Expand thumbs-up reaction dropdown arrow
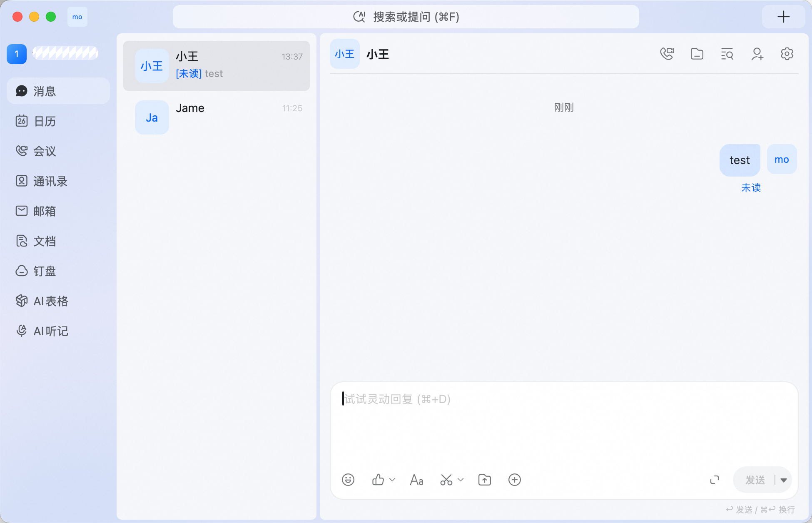The height and width of the screenshot is (523, 812). [x=392, y=480]
